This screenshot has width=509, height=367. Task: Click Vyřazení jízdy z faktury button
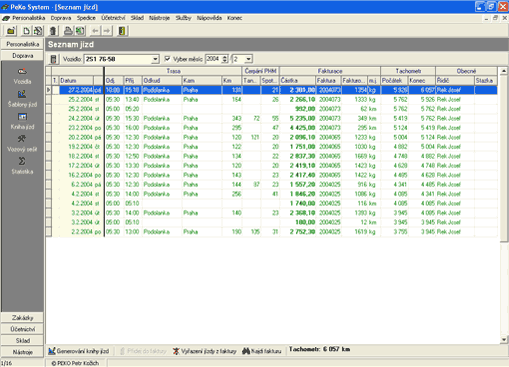(x=205, y=351)
